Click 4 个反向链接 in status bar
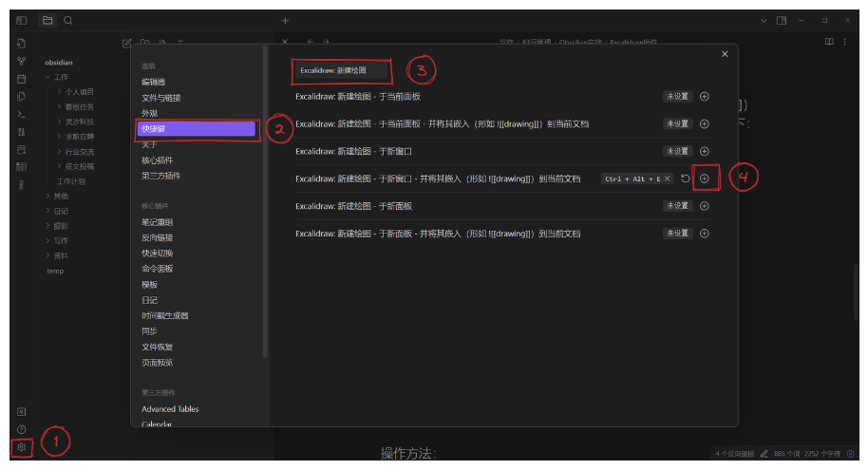The width and height of the screenshot is (868, 470). pos(735,454)
